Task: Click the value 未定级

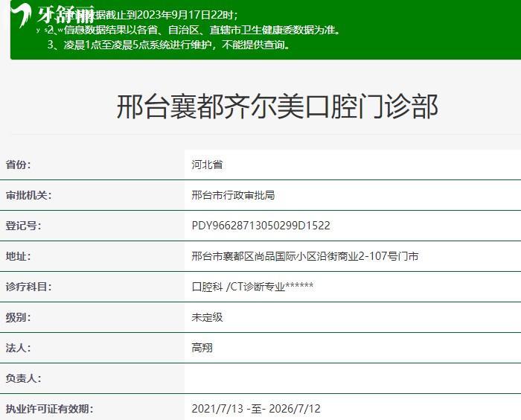Action: point(207,317)
